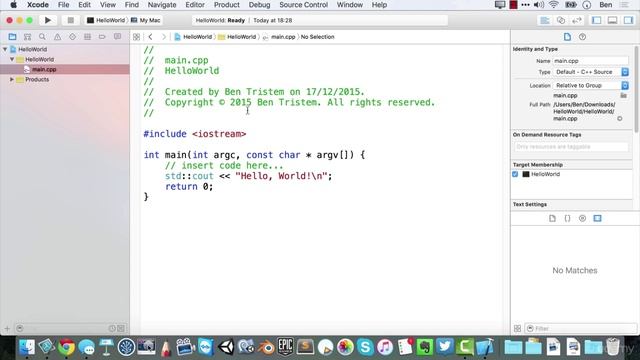Collapse the HelloWorld project root
The width and height of the screenshot is (640, 360).
click(5, 49)
